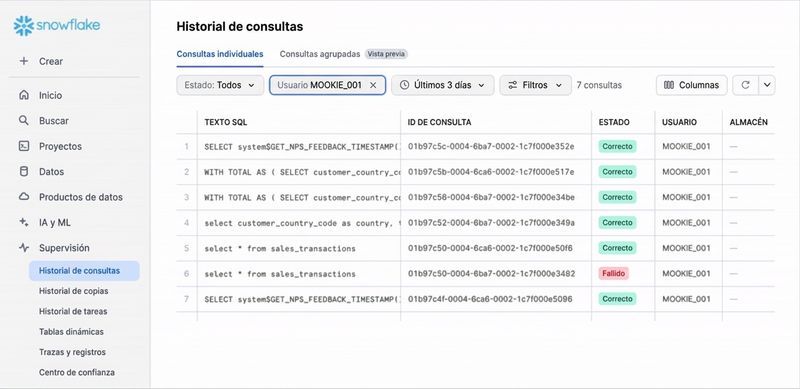Open the dropdown arrow beside refresh
This screenshot has width=800, height=389.
click(x=767, y=85)
